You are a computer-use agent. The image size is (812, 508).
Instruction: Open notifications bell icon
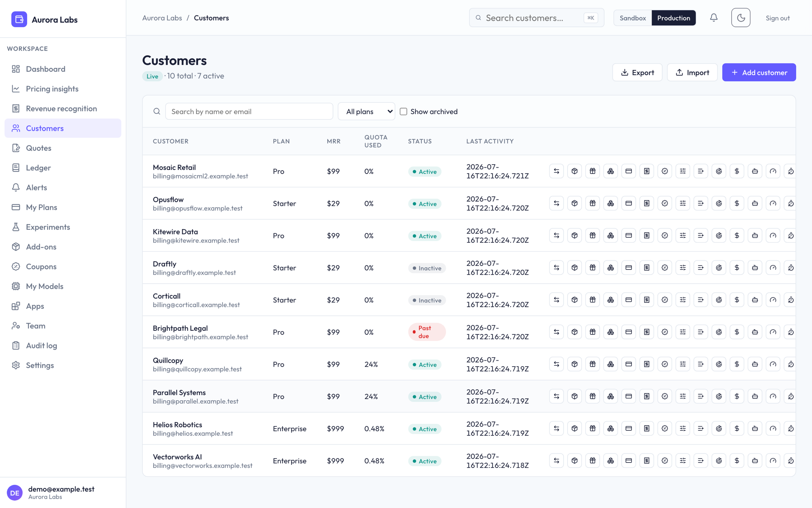pyautogui.click(x=714, y=17)
